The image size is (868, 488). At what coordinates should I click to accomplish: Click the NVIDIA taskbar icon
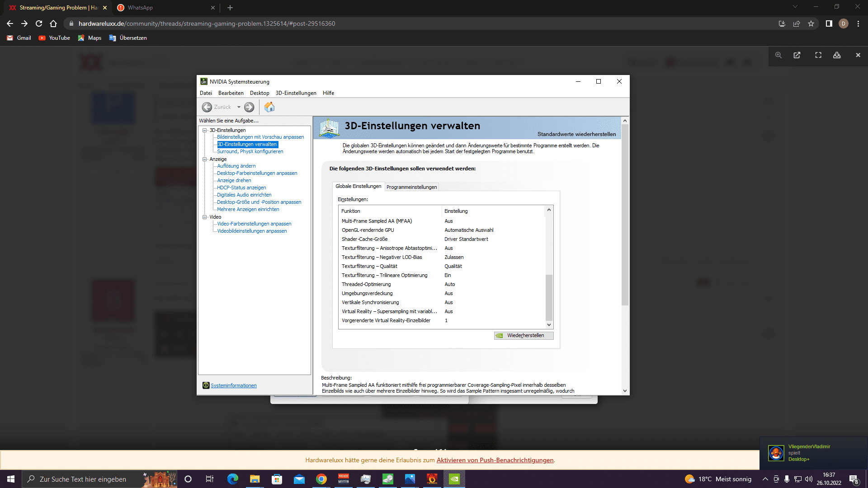pos(454,479)
